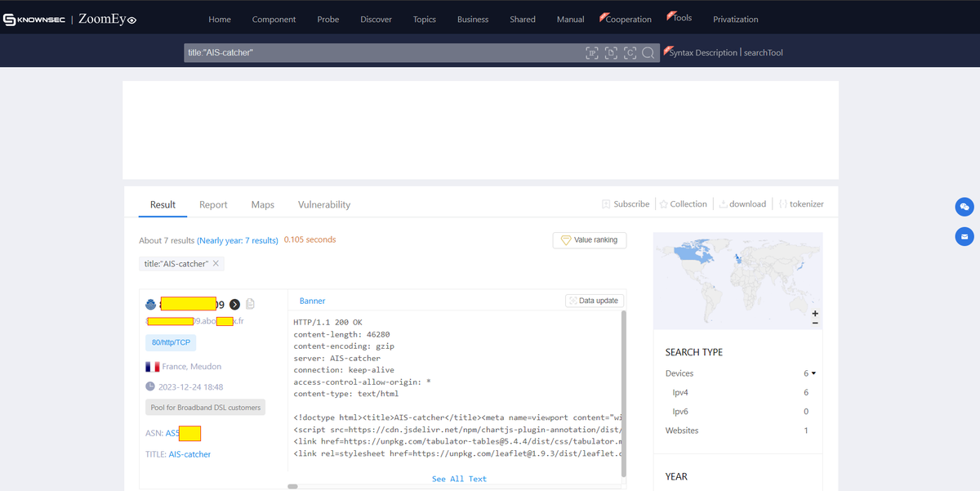The height and width of the screenshot is (491, 980).
Task: Open the Business menu item
Action: tap(473, 20)
